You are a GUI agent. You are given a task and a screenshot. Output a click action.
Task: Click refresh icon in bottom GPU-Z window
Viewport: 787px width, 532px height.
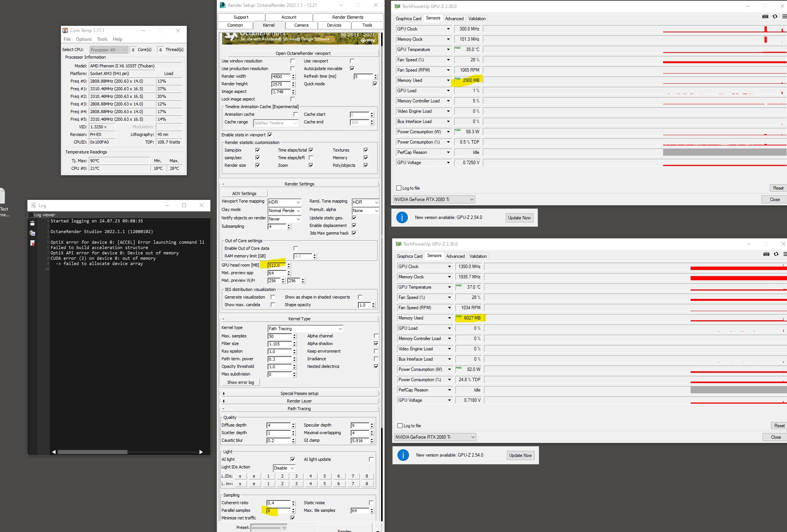pyautogui.click(x=776, y=254)
